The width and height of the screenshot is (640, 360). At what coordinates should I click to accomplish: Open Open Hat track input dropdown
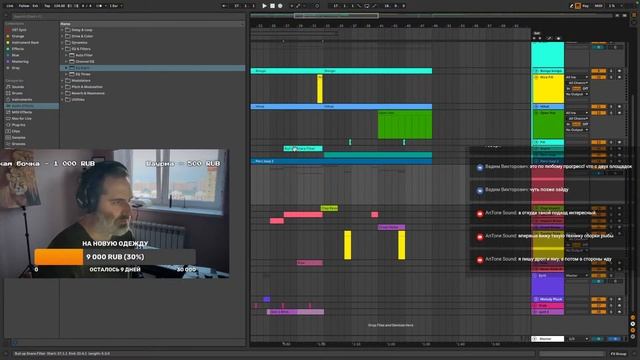pyautogui.click(x=577, y=113)
